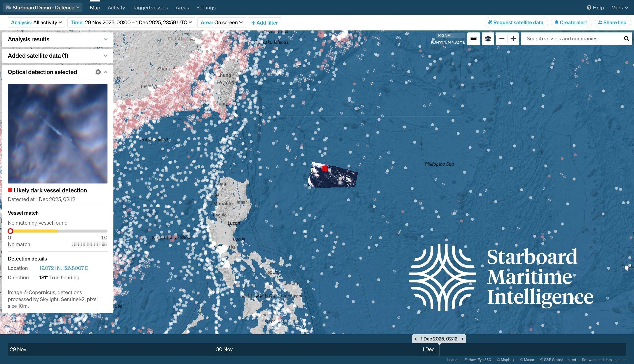This screenshot has height=364, width=634.
Task: Click the detection location coordinates link
Action: [x=63, y=268]
